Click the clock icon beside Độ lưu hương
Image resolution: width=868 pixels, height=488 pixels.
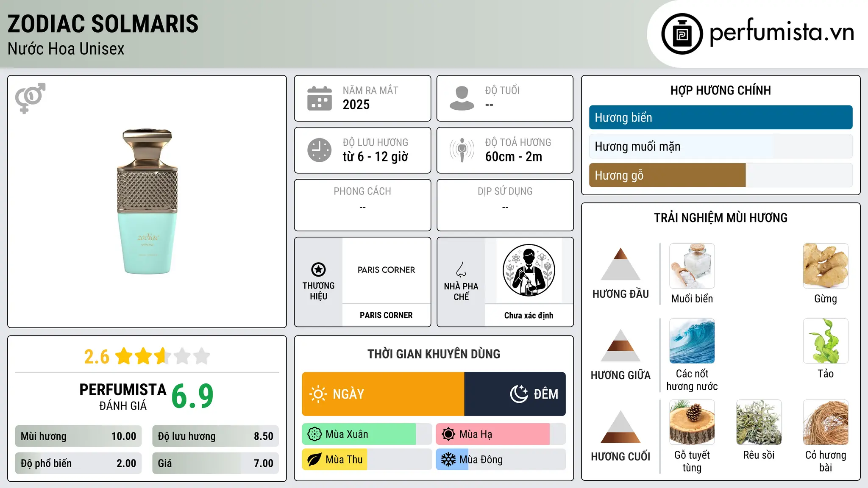(x=320, y=150)
